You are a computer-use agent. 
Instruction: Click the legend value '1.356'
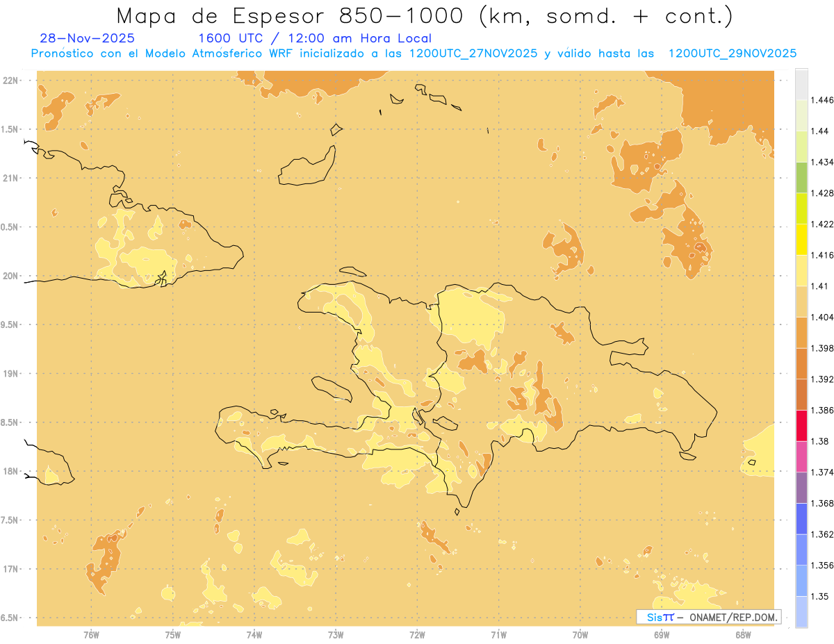822,565
